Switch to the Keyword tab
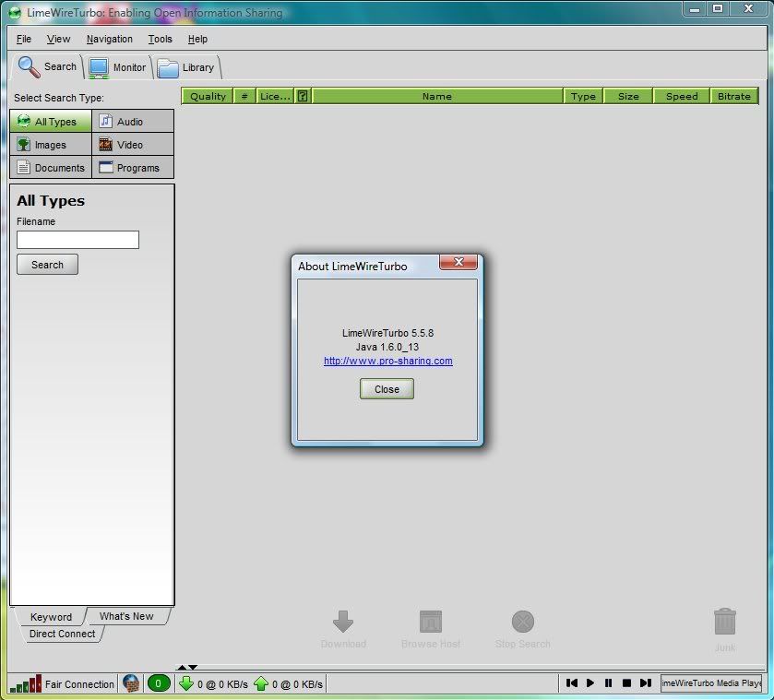774x700 pixels. (x=51, y=617)
